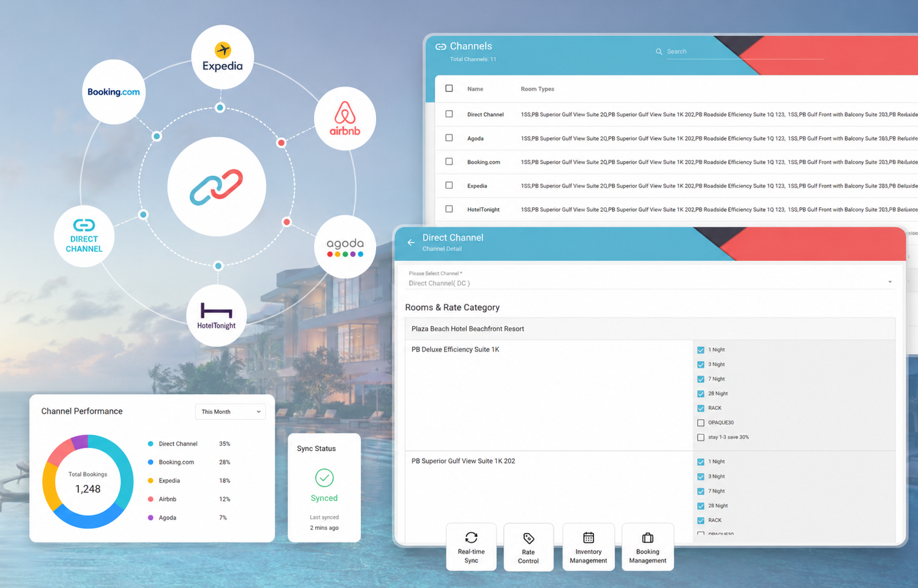Click the green Synced checkmark icon
Viewport: 918px width, 588px height.
coord(324,478)
